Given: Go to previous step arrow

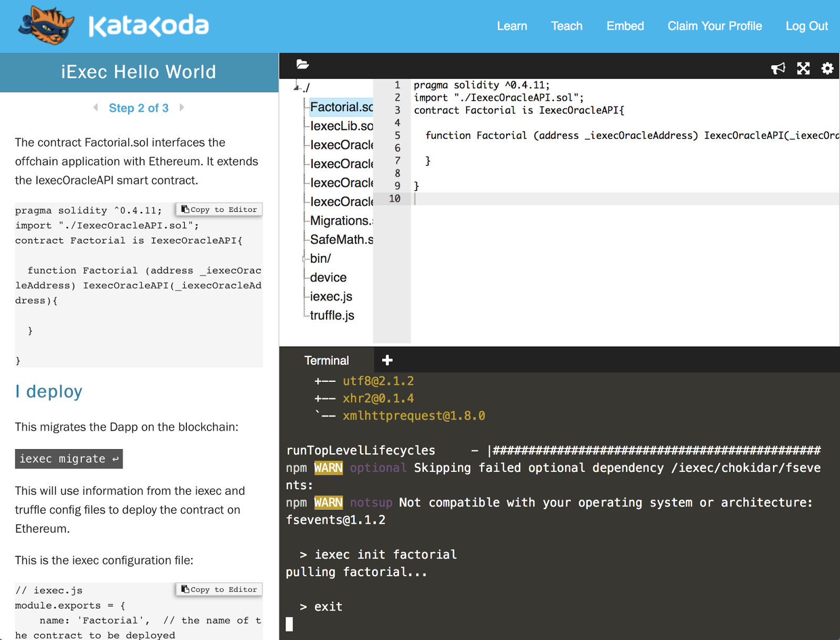Looking at the screenshot, I should click(96, 108).
